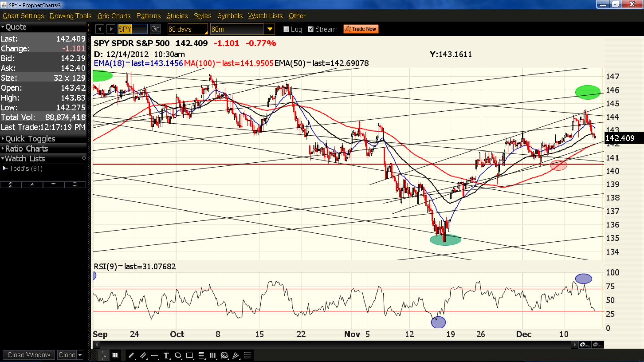The height and width of the screenshot is (362, 644).
Task: Click the Trade Now button
Action: (x=361, y=29)
